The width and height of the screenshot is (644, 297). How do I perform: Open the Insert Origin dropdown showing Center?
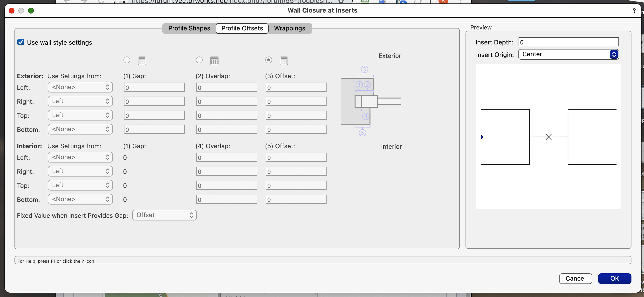(x=568, y=54)
